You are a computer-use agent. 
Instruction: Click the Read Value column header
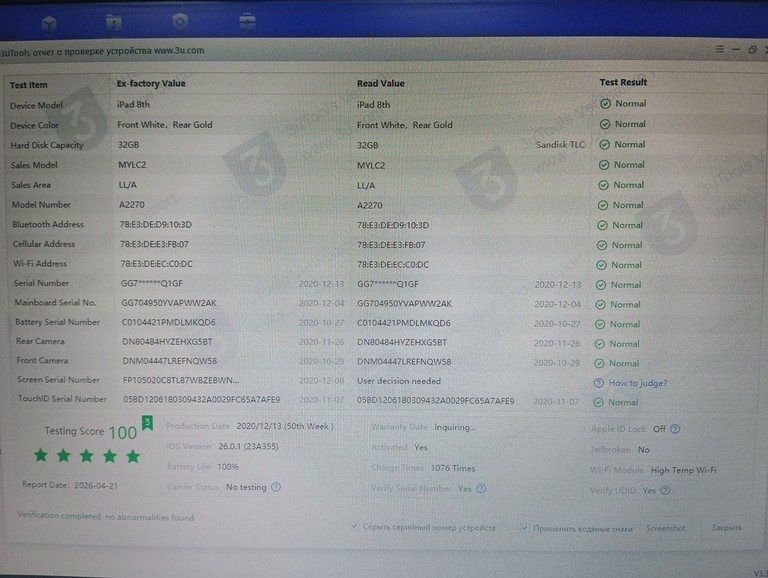[381, 83]
